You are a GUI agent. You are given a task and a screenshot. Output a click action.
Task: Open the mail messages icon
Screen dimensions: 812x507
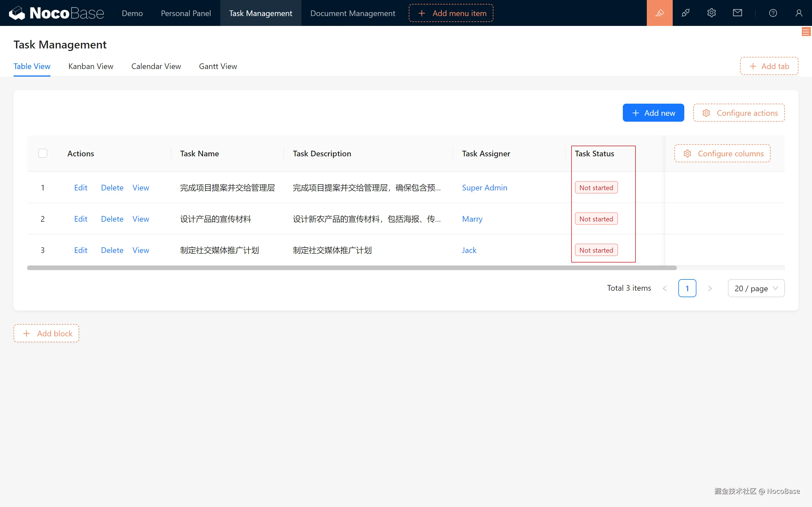(737, 13)
